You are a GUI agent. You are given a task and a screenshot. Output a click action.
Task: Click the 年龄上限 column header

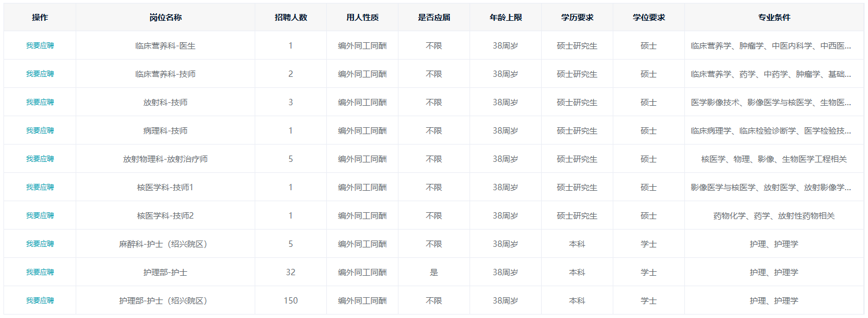(505, 17)
